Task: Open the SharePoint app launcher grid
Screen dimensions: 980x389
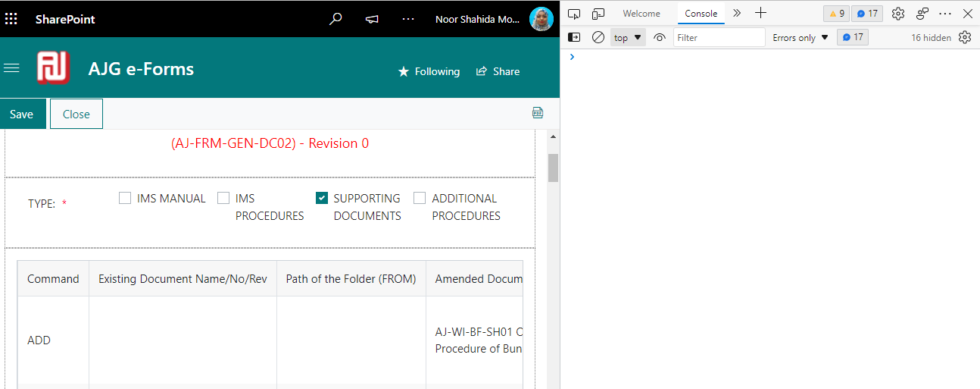Action: [x=11, y=18]
